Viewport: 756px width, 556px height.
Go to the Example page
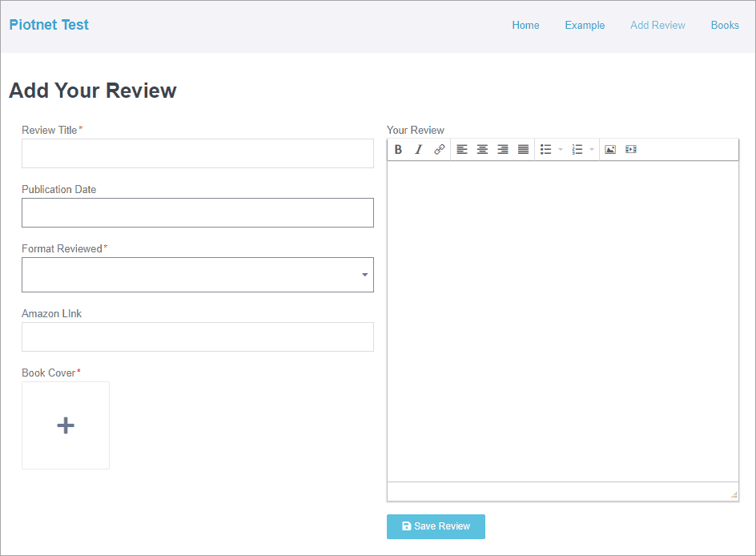pos(585,25)
